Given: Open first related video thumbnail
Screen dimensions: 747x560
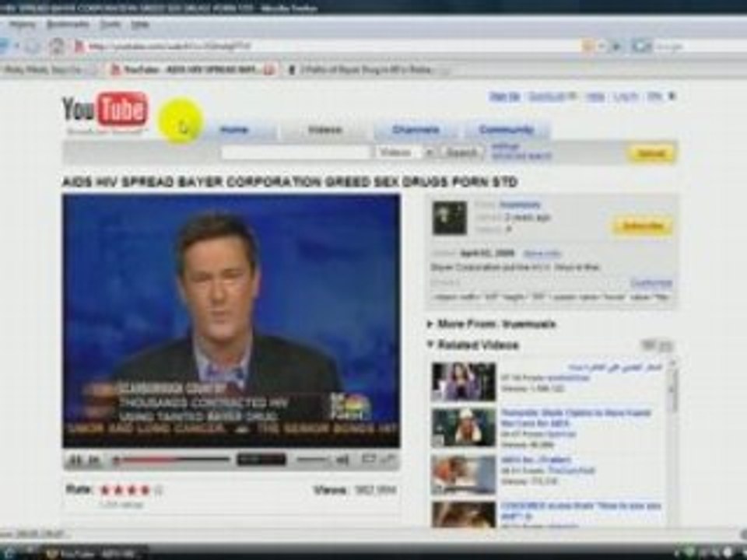Looking at the screenshot, I should tap(464, 381).
